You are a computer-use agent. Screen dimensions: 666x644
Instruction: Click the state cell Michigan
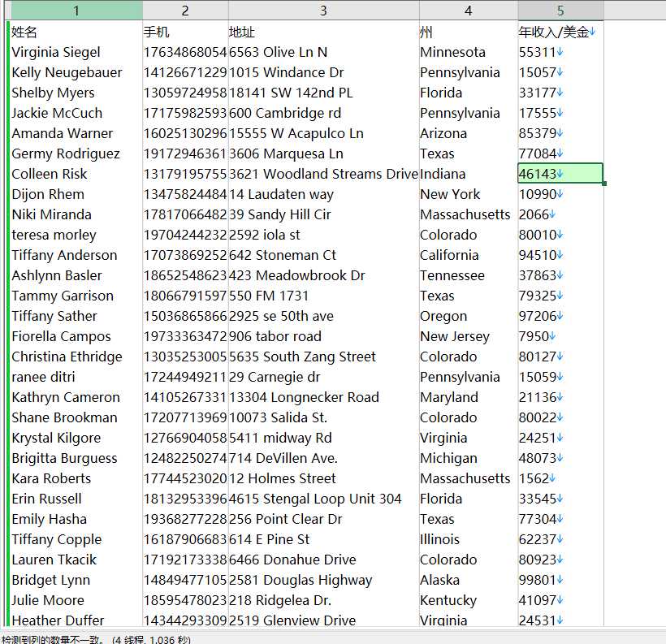pyautogui.click(x=468, y=458)
